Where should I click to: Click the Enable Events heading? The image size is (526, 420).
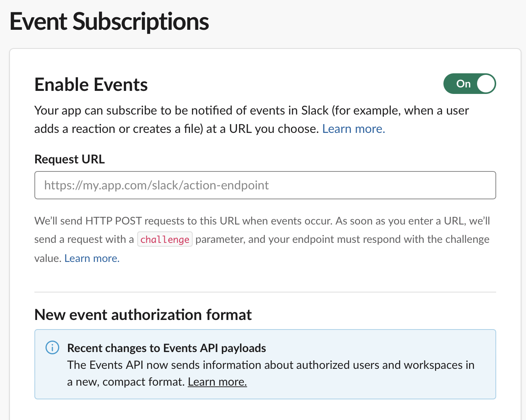click(91, 84)
